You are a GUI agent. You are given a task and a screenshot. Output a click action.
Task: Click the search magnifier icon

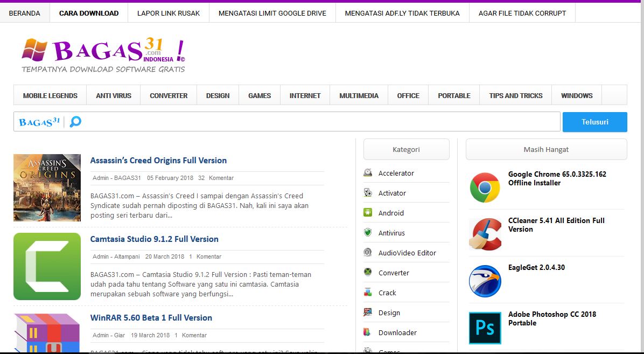tap(75, 122)
